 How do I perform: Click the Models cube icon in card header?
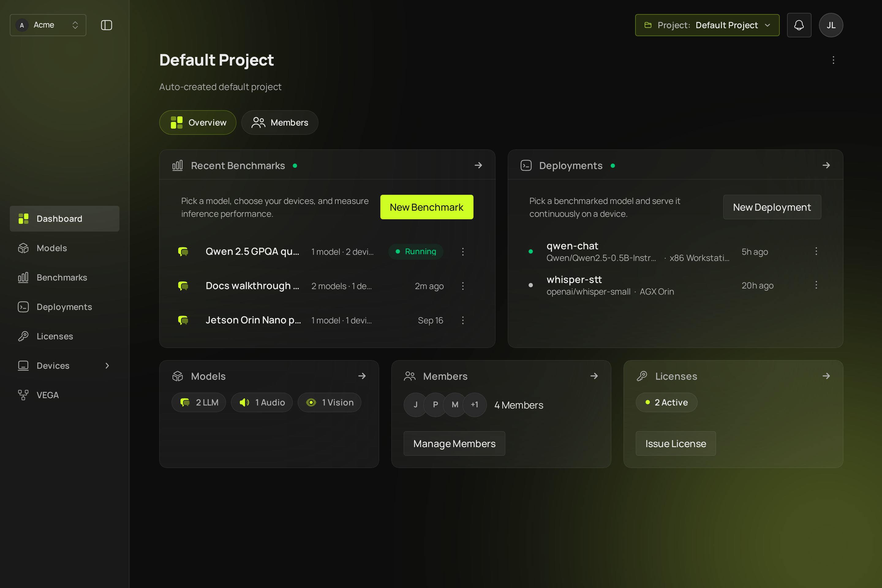click(177, 376)
